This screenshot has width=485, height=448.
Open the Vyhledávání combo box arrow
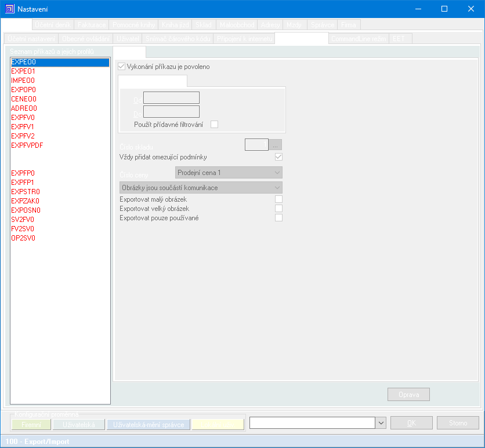(x=381, y=423)
